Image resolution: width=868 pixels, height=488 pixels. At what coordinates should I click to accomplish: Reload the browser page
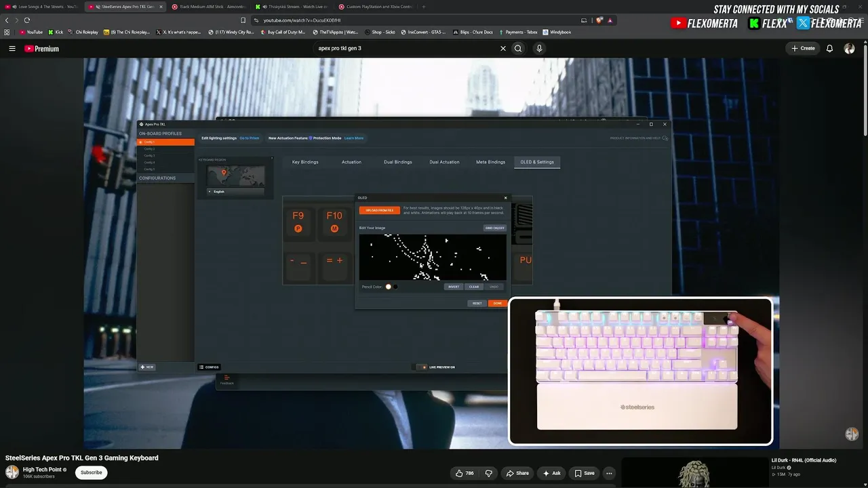pos(27,20)
